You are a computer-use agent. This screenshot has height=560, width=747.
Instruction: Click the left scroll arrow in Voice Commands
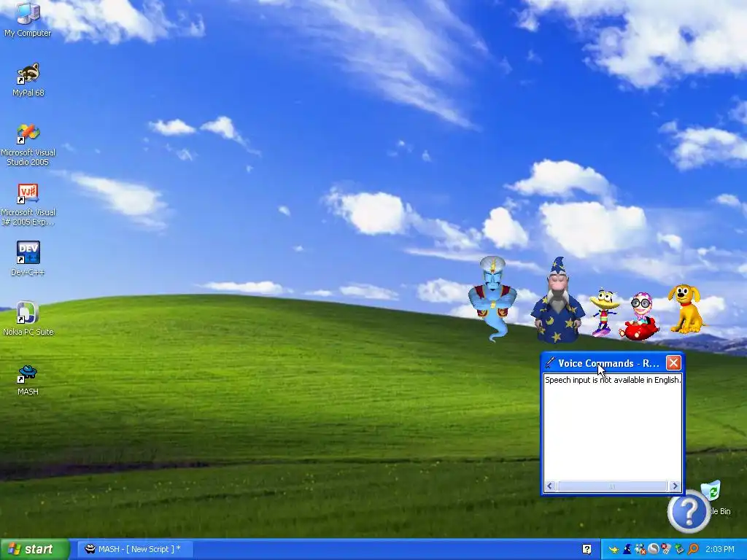point(550,486)
